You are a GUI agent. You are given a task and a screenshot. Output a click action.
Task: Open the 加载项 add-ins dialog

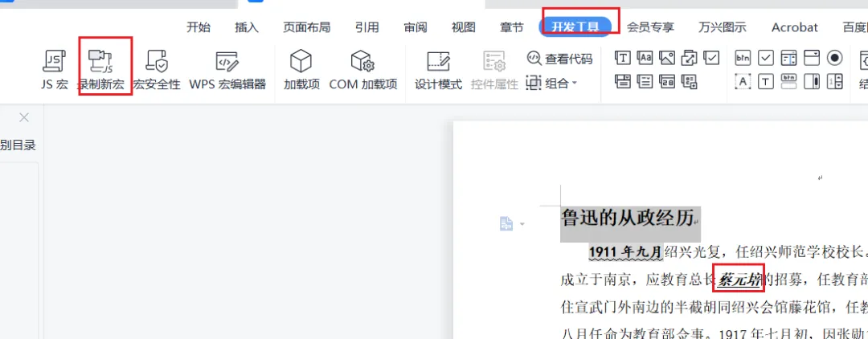point(301,70)
